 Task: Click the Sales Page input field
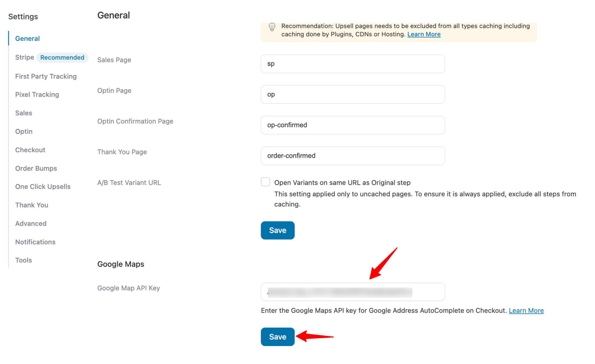353,64
